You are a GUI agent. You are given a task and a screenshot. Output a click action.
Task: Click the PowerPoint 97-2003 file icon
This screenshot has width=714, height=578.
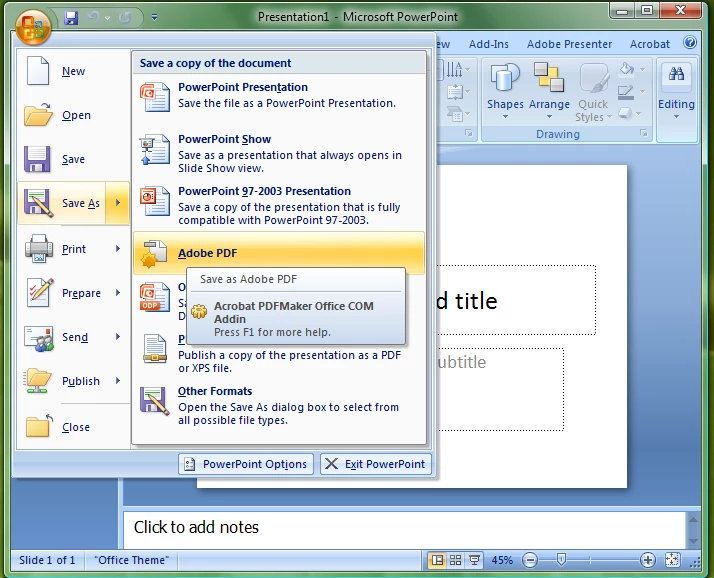point(154,201)
